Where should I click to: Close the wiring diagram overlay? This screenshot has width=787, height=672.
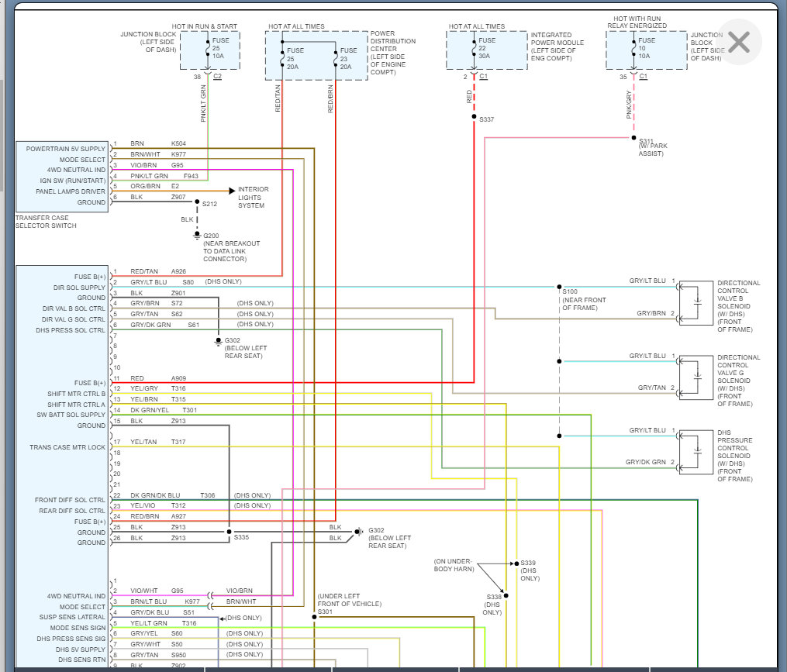pos(739,42)
